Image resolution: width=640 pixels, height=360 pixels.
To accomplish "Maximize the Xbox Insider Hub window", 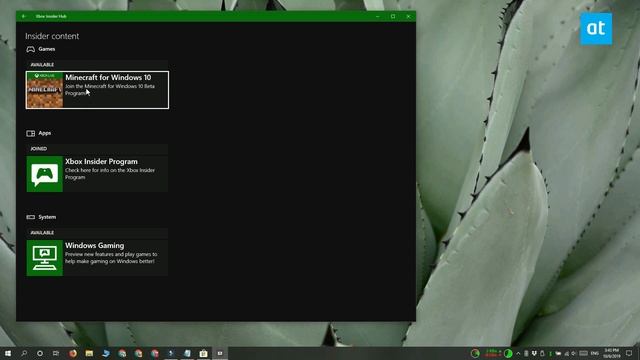I will [393, 16].
